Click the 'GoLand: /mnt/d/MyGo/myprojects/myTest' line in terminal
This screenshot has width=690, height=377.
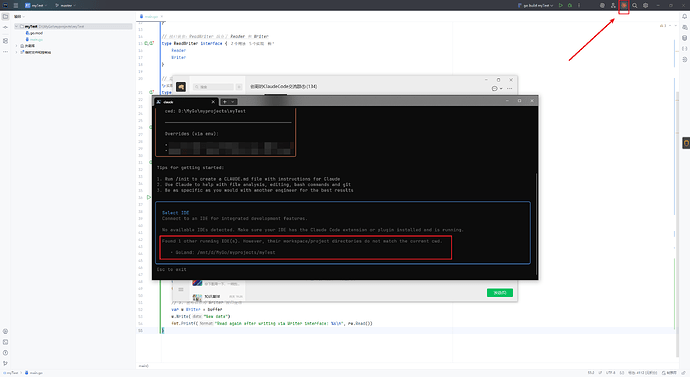point(223,253)
